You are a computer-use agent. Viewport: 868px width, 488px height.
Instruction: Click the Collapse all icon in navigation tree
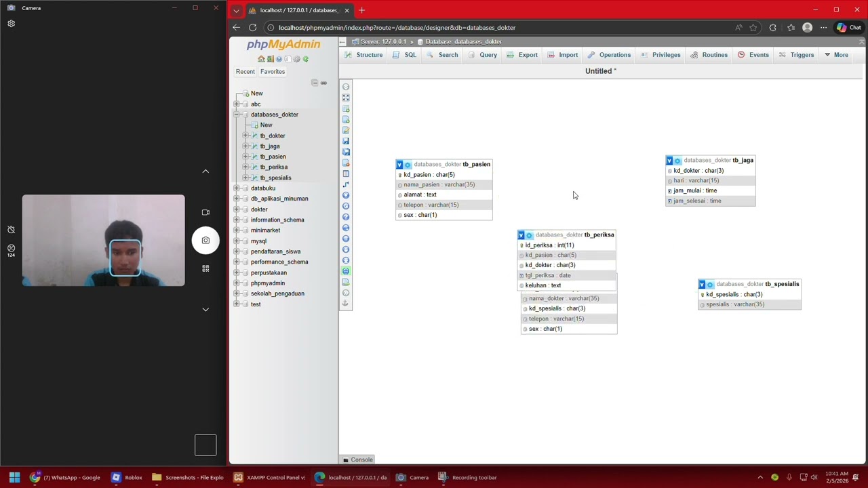(x=314, y=83)
